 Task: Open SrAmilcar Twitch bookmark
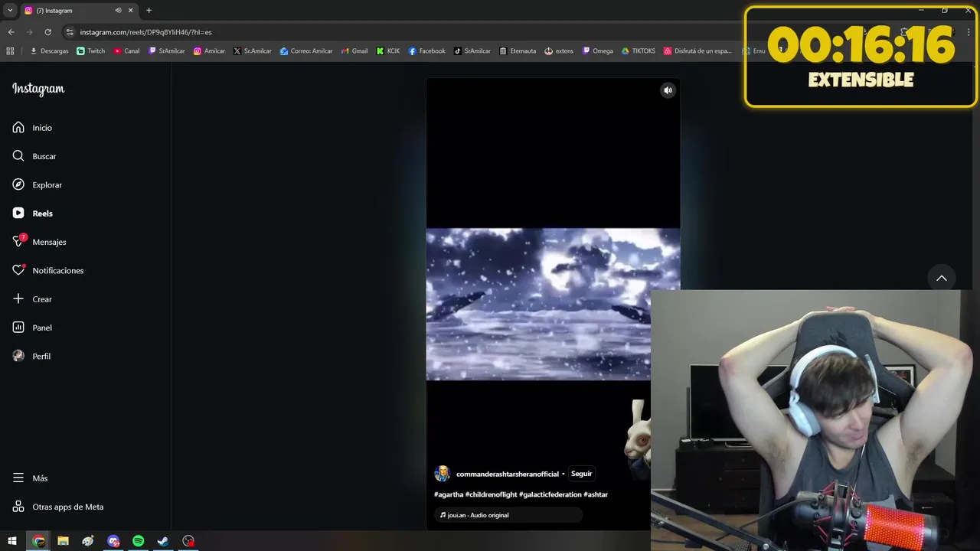coord(167,51)
